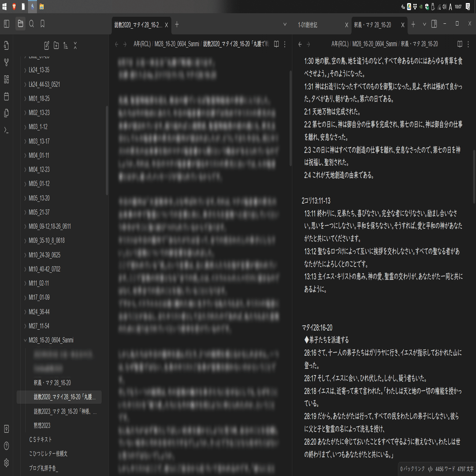Open graph view from left ribbon
Screen dimensions: 476x476
(x=6, y=63)
